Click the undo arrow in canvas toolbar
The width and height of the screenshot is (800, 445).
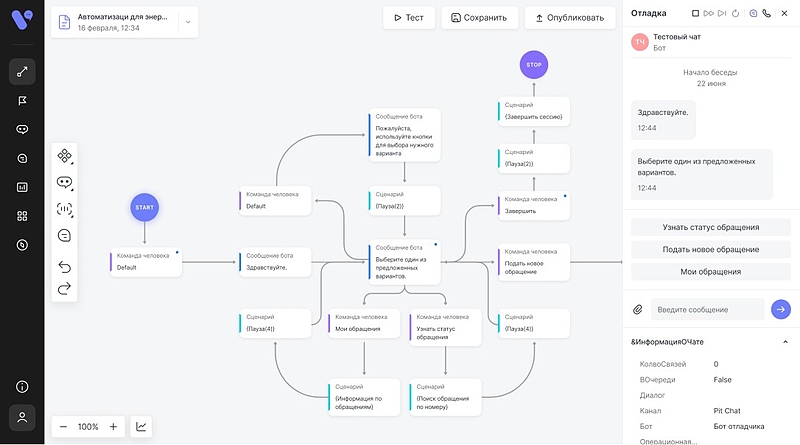(x=65, y=267)
